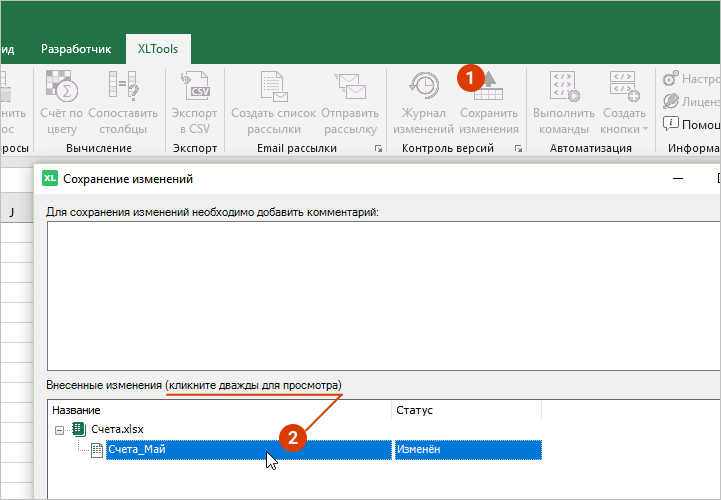Select the Счета.xlsx workbook item
Image resolution: width=721 pixels, height=500 pixels.
[117, 429]
